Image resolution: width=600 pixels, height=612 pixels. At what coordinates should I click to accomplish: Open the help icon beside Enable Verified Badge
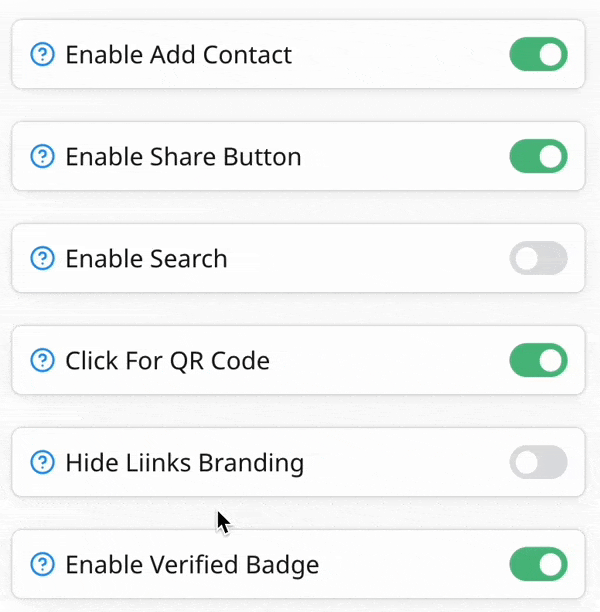(x=42, y=564)
